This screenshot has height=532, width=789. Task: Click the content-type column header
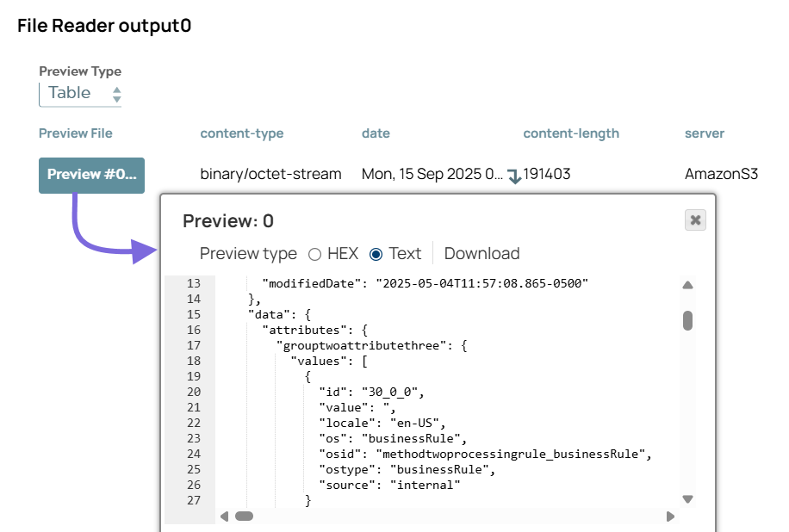click(241, 133)
